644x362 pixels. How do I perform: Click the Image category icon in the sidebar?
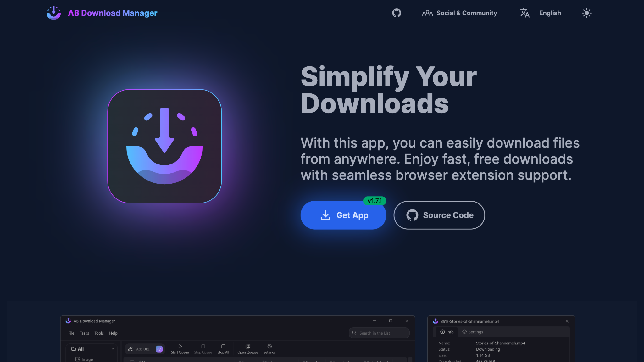point(78,359)
